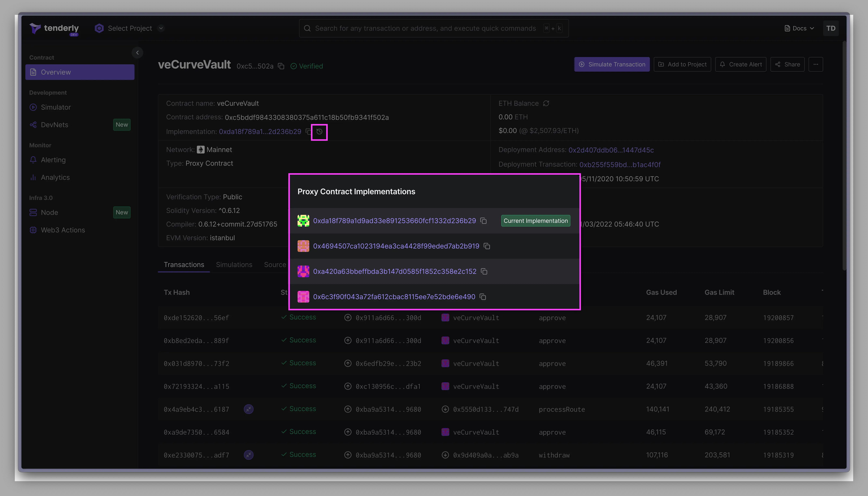This screenshot has height=496, width=868.
Task: Open Deployment Address 0x2d407ddb06...1447d45c
Action: click(x=611, y=150)
